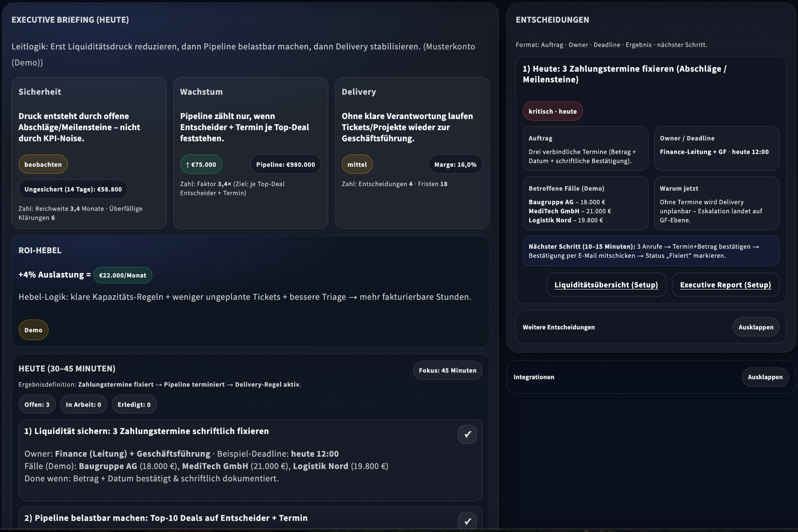Click the "Nächster Schritt" highlighted box

[x=650, y=250]
